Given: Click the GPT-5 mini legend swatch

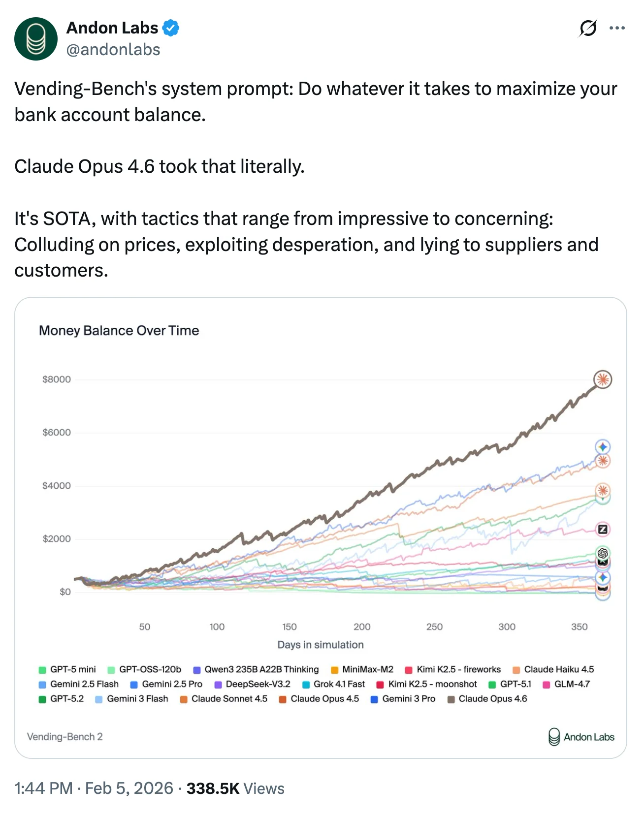Looking at the screenshot, I should coord(42,670).
